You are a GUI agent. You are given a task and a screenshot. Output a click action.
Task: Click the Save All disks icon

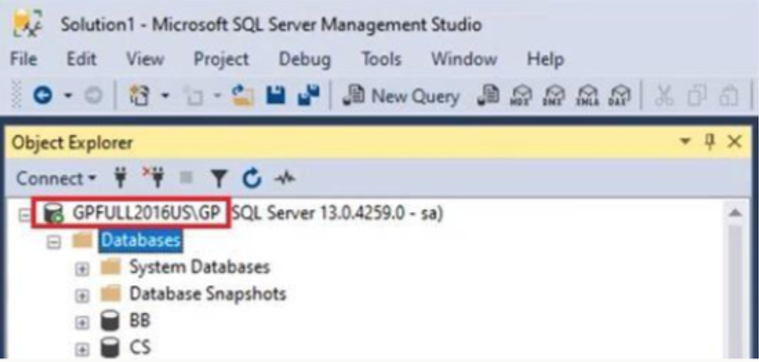click(x=308, y=95)
